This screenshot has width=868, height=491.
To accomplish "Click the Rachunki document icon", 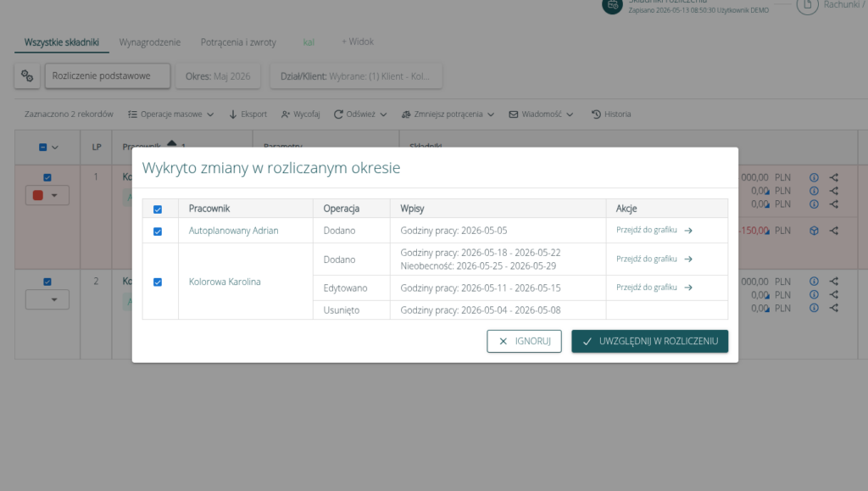I will [807, 5].
